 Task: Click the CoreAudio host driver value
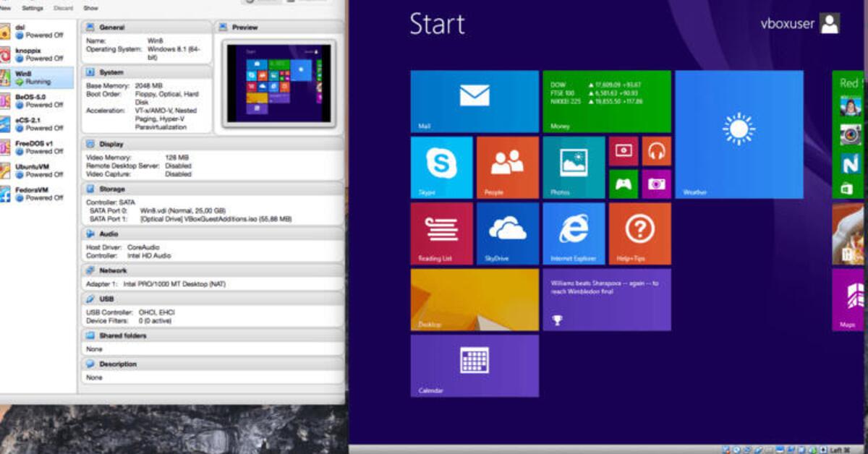pyautogui.click(x=145, y=247)
